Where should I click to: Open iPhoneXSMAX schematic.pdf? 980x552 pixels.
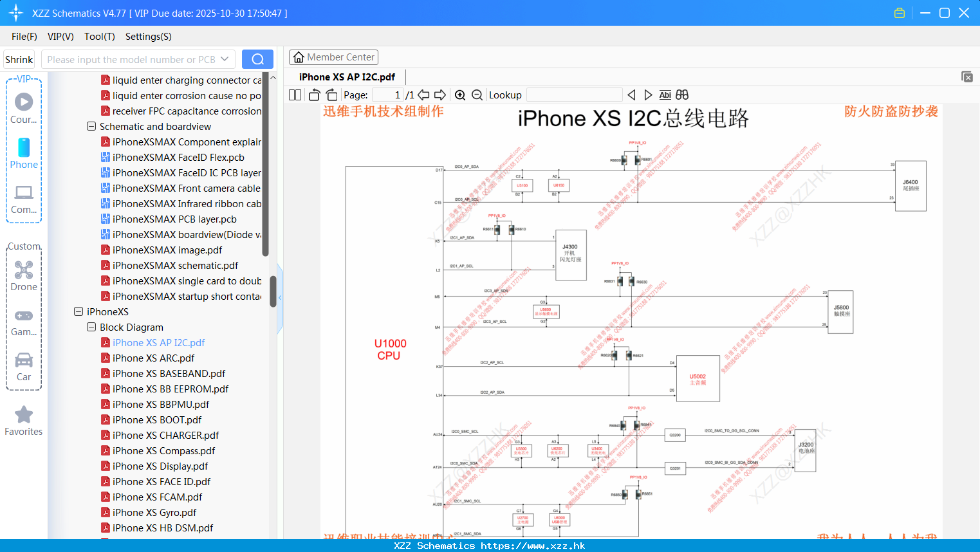[175, 266]
